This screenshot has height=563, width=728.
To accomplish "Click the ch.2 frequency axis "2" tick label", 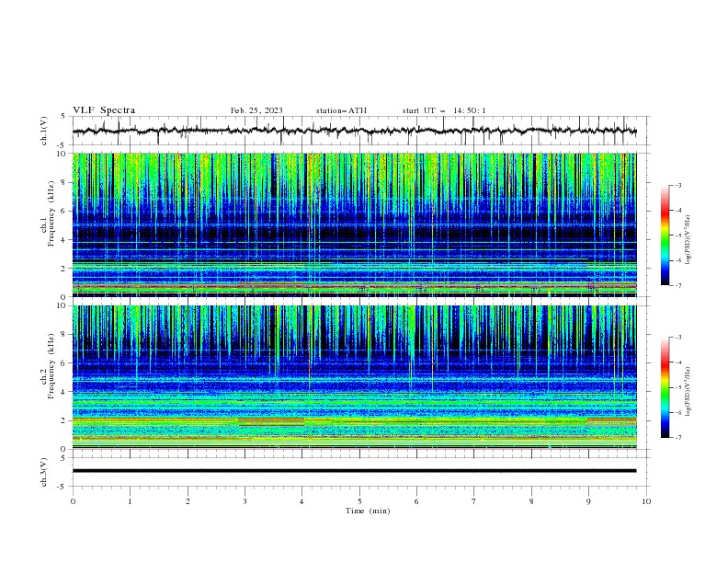I will [x=64, y=420].
